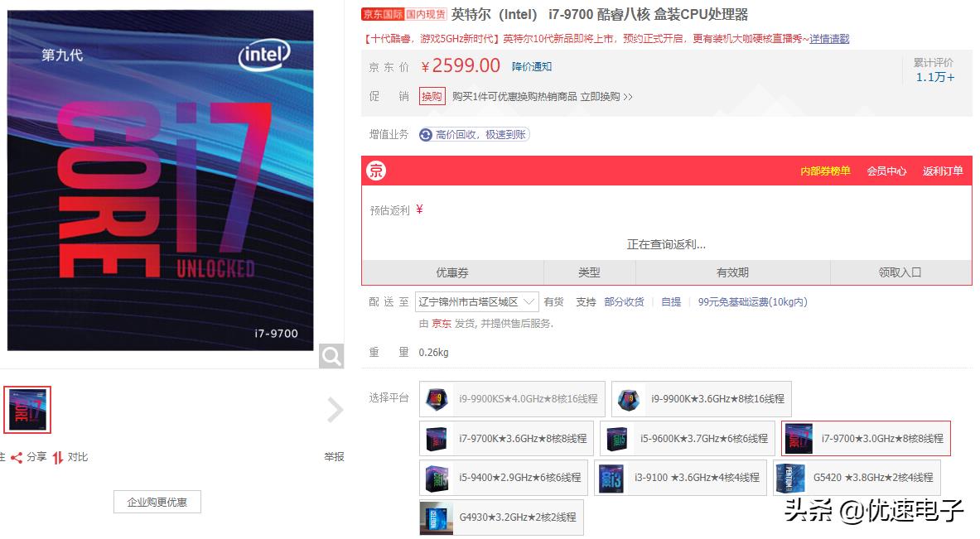
Task: Show next thumbnail with right chevron arrow
Action: point(335,411)
